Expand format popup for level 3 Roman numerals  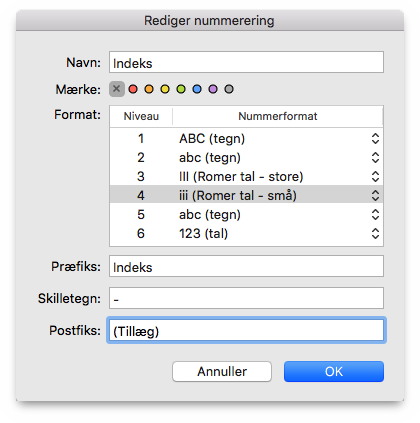click(375, 176)
